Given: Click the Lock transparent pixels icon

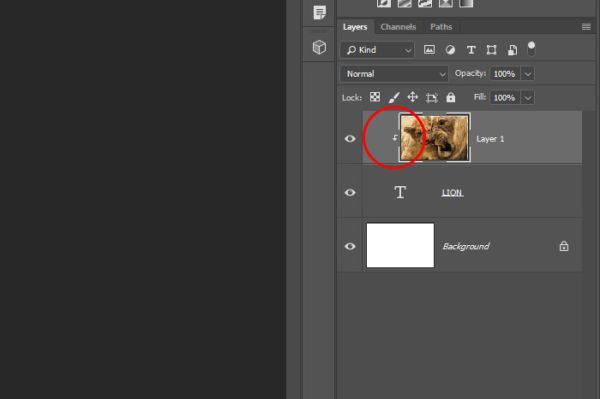Looking at the screenshot, I should (375, 97).
